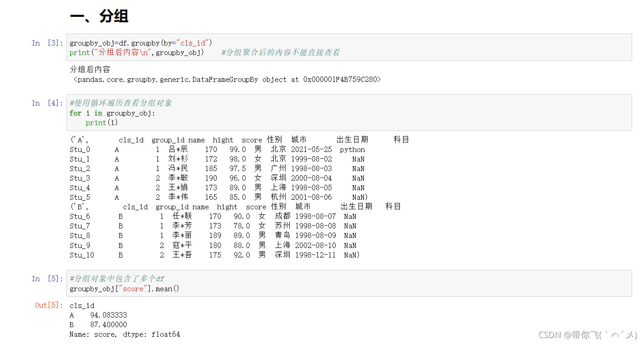Click the output text 分组后内容
The height and width of the screenshot is (344, 644).
[x=90, y=70]
